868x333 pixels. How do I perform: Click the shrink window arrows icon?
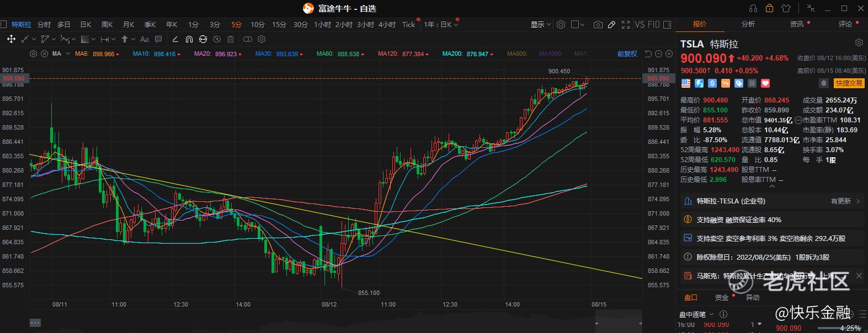coord(811,8)
